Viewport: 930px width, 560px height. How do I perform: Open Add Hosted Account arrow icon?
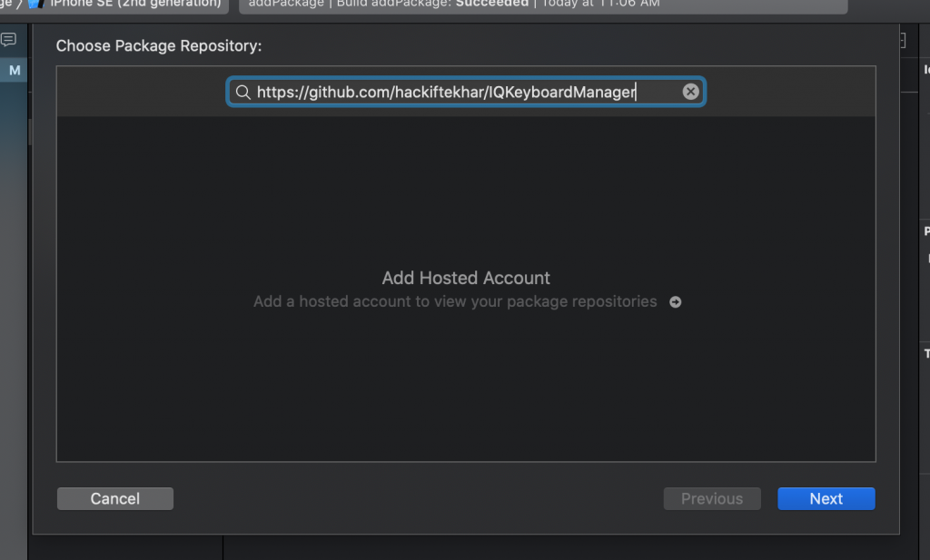click(x=675, y=302)
